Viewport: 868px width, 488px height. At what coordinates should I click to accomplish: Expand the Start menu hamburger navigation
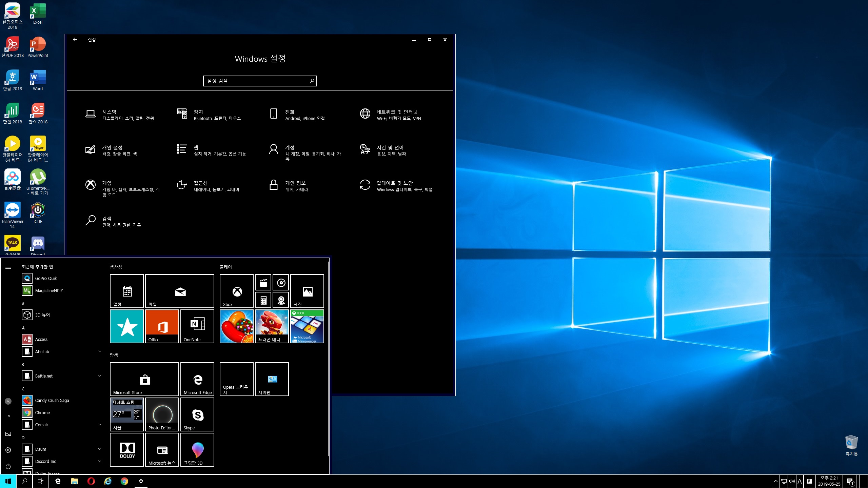[x=8, y=267]
